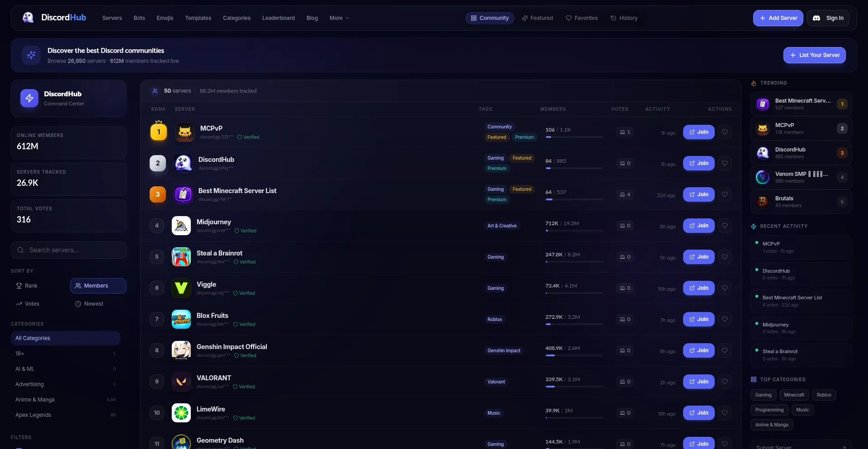Toggle favorite heart for VALORANT

point(725,382)
